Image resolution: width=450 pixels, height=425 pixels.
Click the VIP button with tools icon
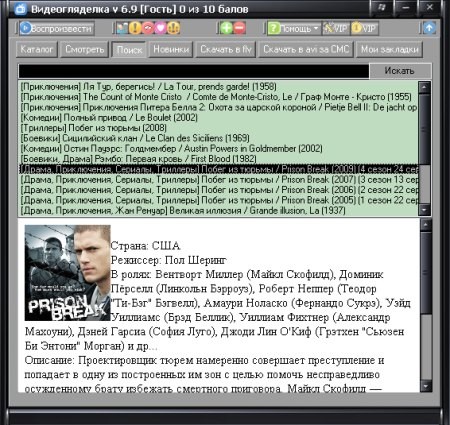pyautogui.click(x=336, y=29)
